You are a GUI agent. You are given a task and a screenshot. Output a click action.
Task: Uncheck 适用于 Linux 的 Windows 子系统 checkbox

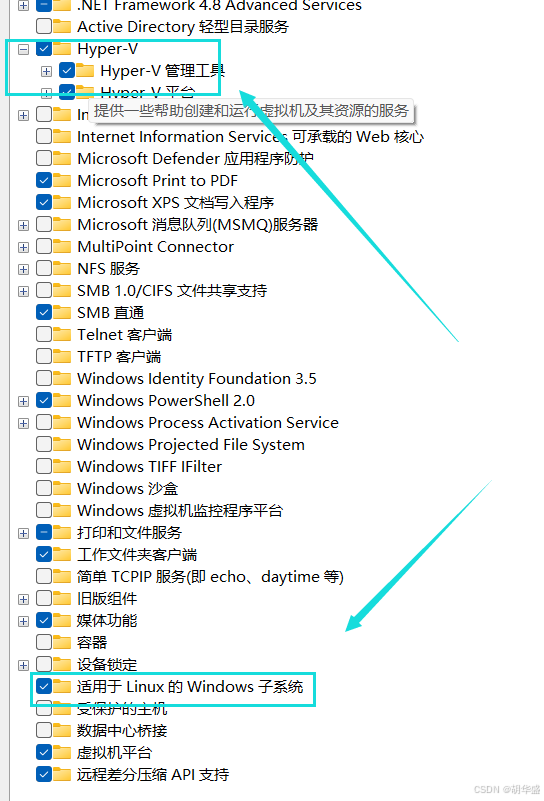(x=44, y=686)
